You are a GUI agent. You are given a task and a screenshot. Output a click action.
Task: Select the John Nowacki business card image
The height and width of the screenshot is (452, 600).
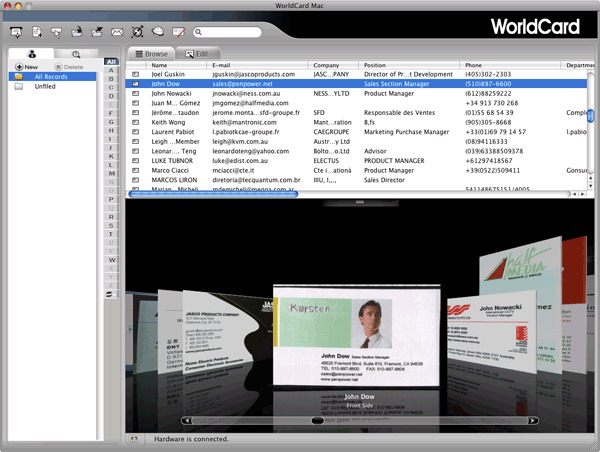point(492,331)
